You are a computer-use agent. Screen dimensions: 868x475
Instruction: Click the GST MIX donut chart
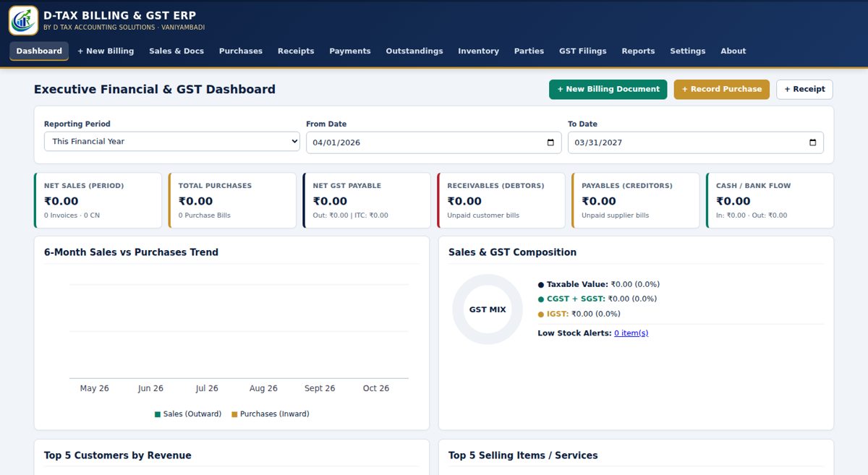point(488,309)
